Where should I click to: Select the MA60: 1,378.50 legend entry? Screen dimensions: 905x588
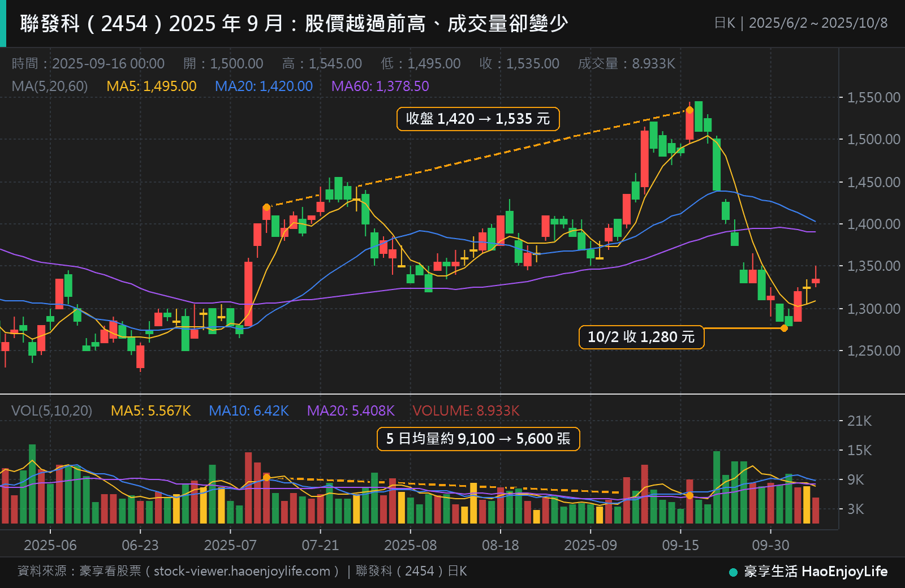380,86
